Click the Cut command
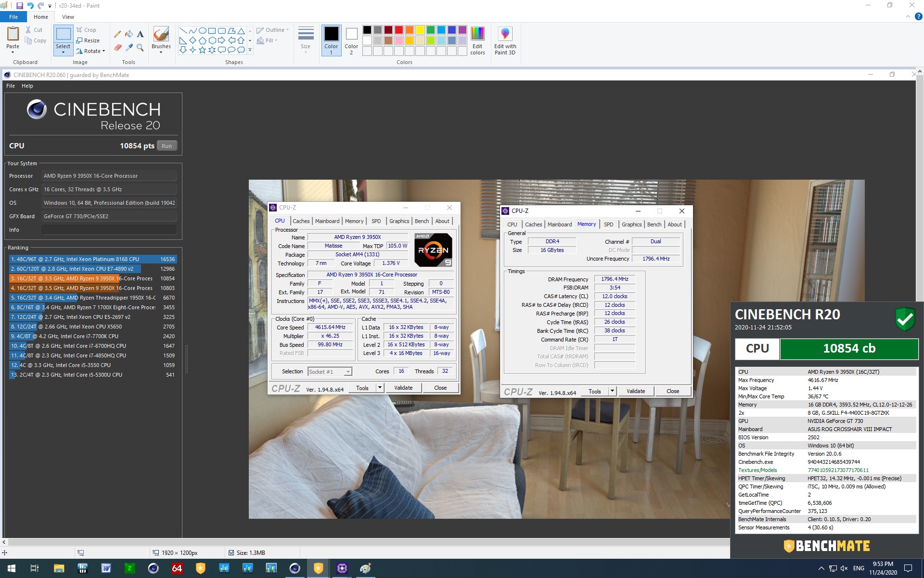The image size is (924, 578). tap(34, 30)
